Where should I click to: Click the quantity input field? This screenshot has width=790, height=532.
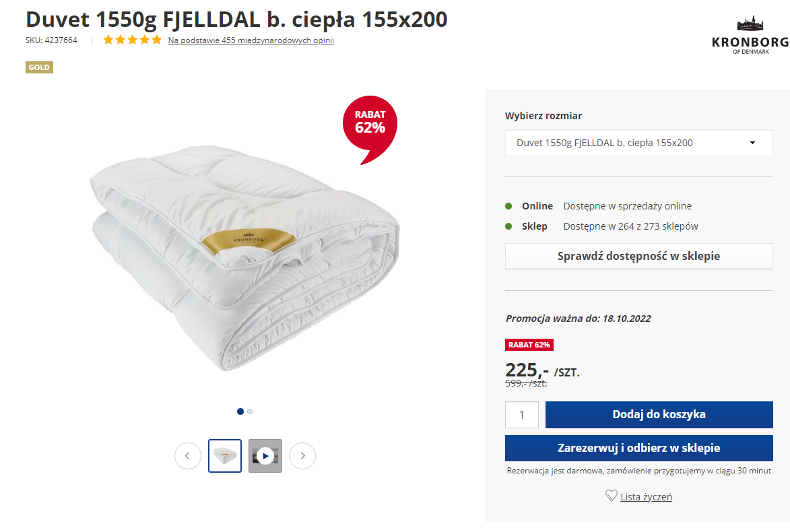(x=522, y=415)
